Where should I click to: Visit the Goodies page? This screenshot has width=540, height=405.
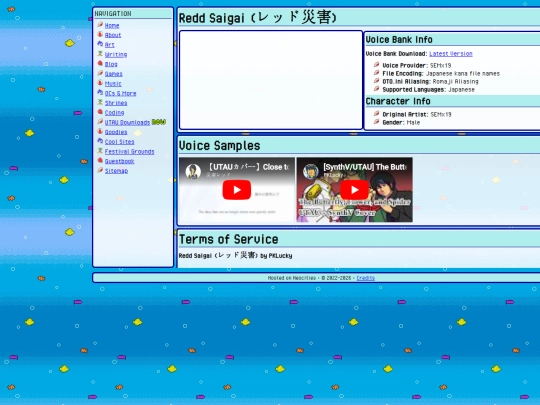point(116,132)
